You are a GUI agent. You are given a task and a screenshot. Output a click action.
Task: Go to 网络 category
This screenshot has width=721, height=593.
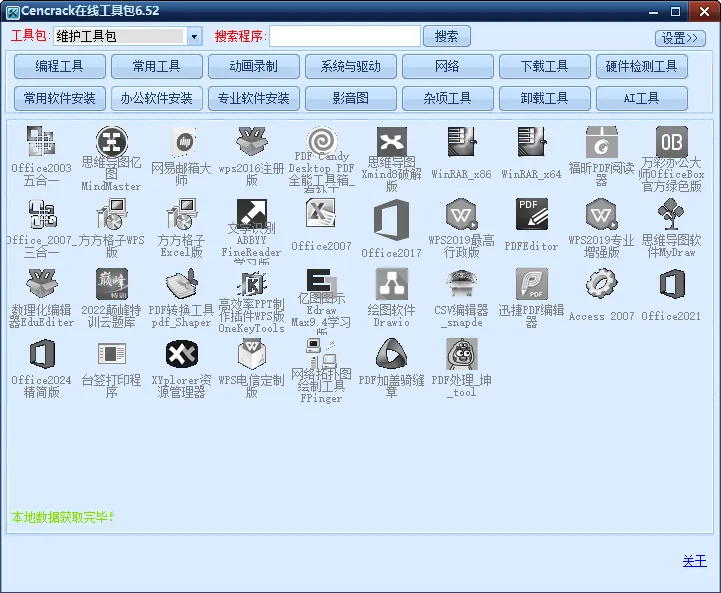[448, 67]
